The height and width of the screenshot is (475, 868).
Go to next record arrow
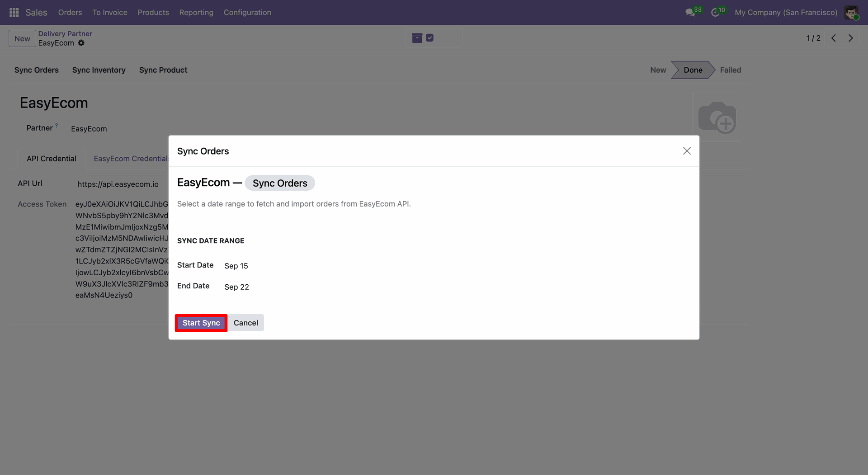coord(851,38)
